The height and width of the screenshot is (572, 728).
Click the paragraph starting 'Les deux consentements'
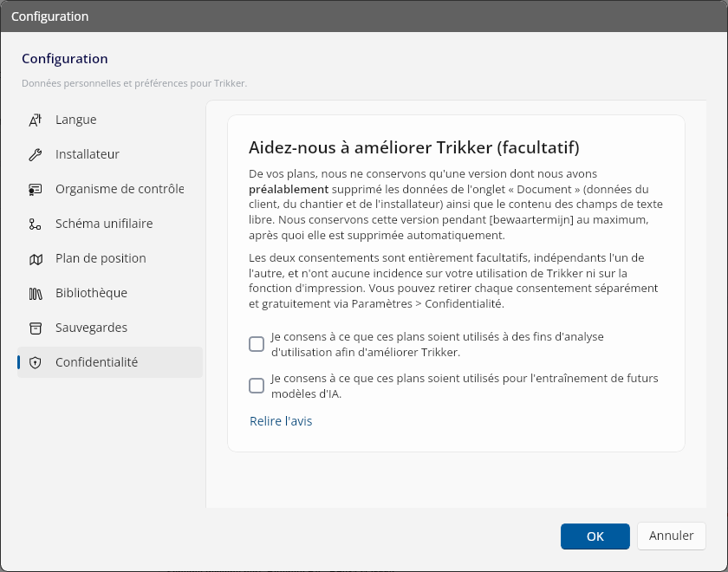(453, 281)
